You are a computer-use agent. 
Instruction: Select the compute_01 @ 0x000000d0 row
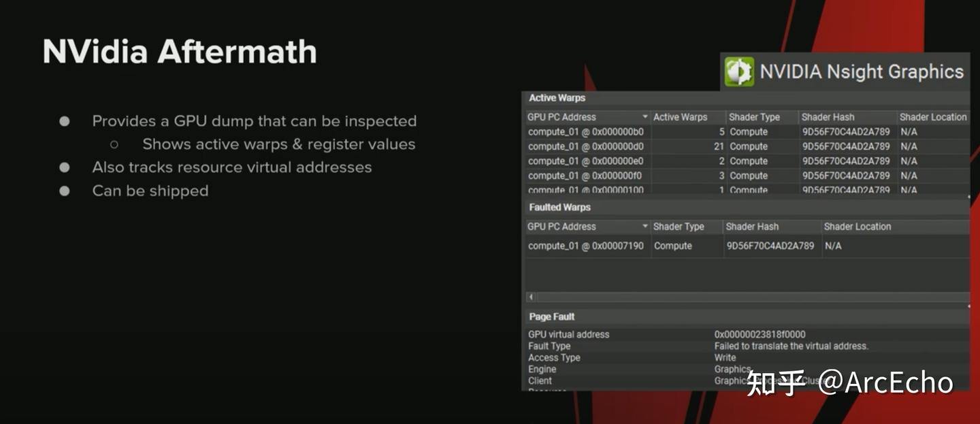(586, 146)
